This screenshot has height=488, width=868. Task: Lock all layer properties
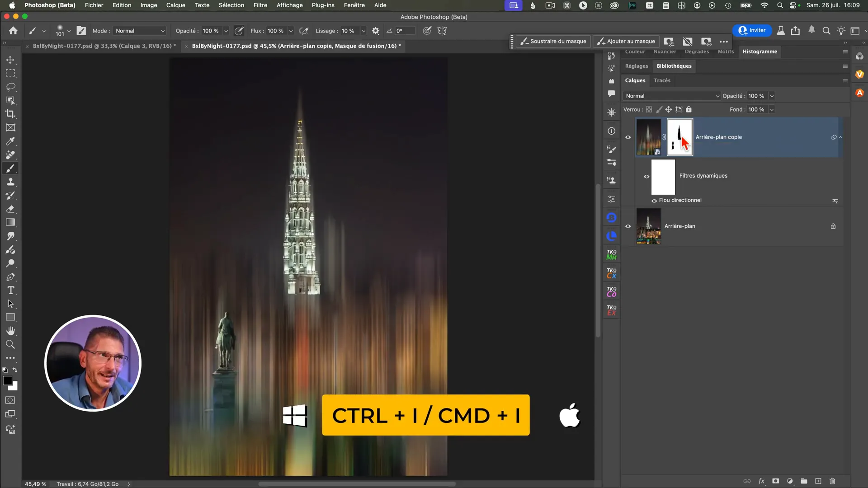689,109
